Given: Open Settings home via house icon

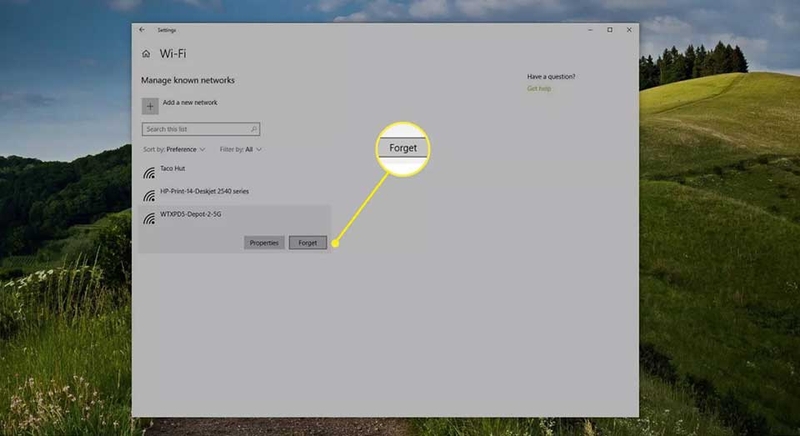Looking at the screenshot, I should click(146, 54).
